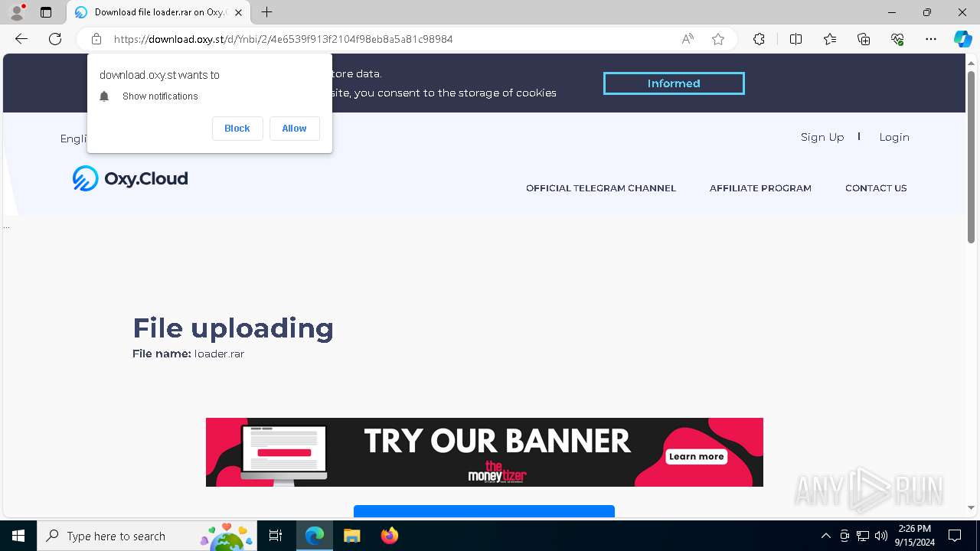Image resolution: width=980 pixels, height=551 pixels.
Task: Click the loader.rar file name text
Action: (219, 354)
